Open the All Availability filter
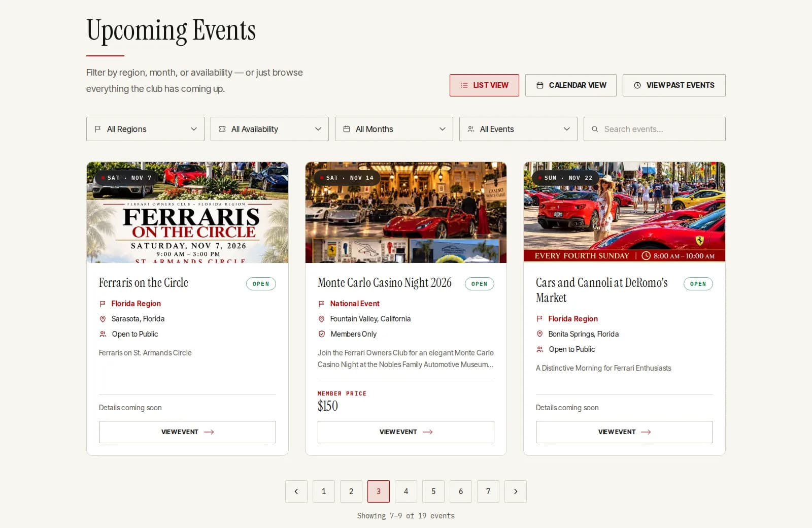 click(269, 129)
